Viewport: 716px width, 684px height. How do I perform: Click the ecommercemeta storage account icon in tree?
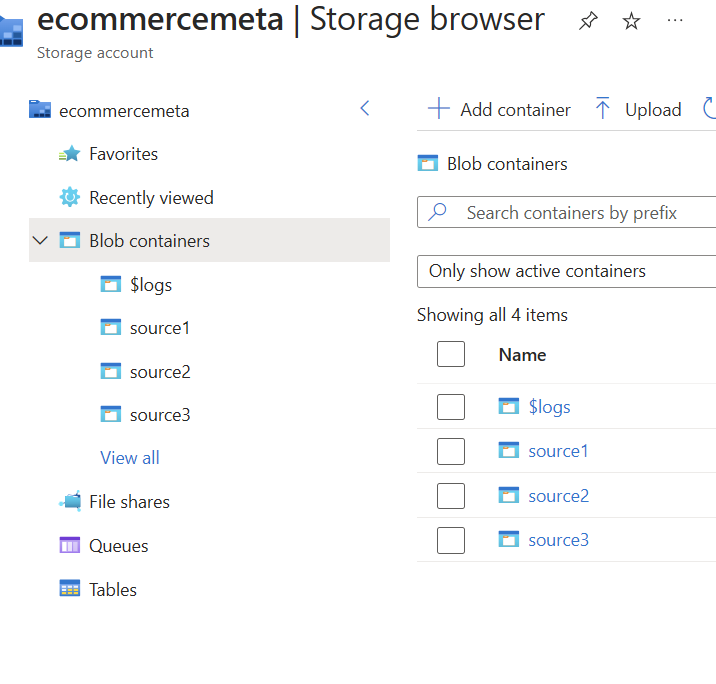coord(40,110)
